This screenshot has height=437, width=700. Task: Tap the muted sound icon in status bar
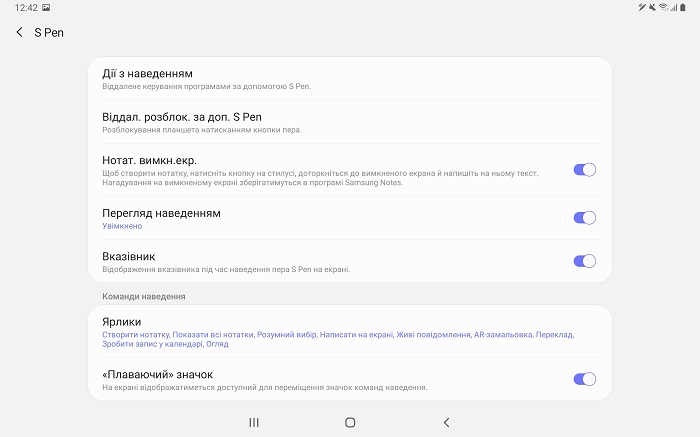(652, 7)
